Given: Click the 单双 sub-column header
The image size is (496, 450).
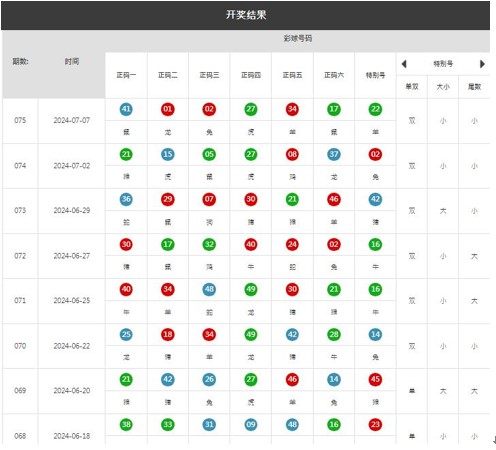Looking at the screenshot, I should tap(412, 87).
